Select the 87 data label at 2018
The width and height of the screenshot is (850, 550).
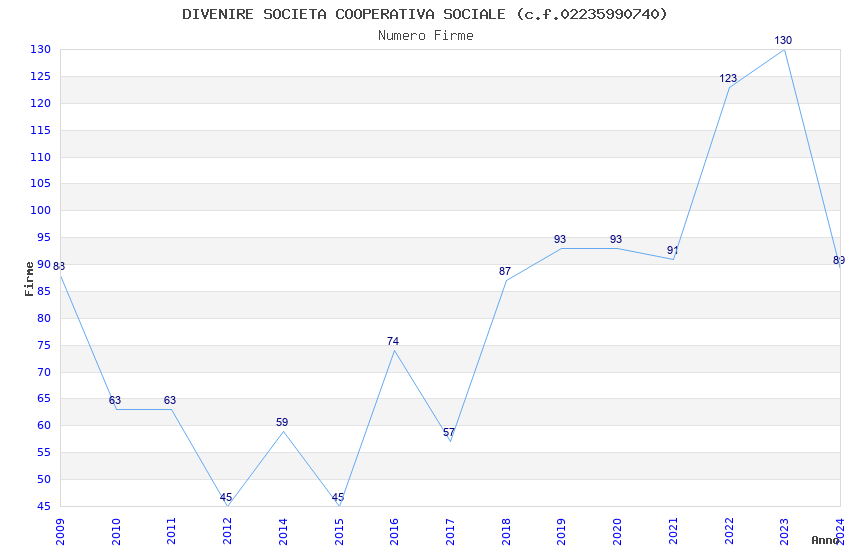[505, 271]
